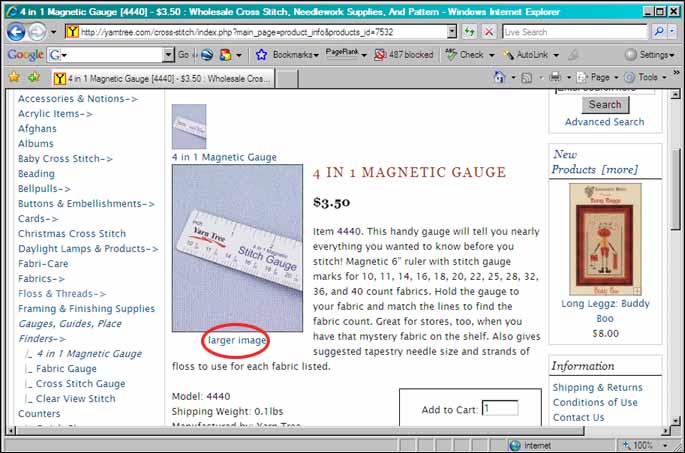685x453 pixels.
Task: Click the Long Leggz Buddy Boo pattern image
Action: [605, 239]
